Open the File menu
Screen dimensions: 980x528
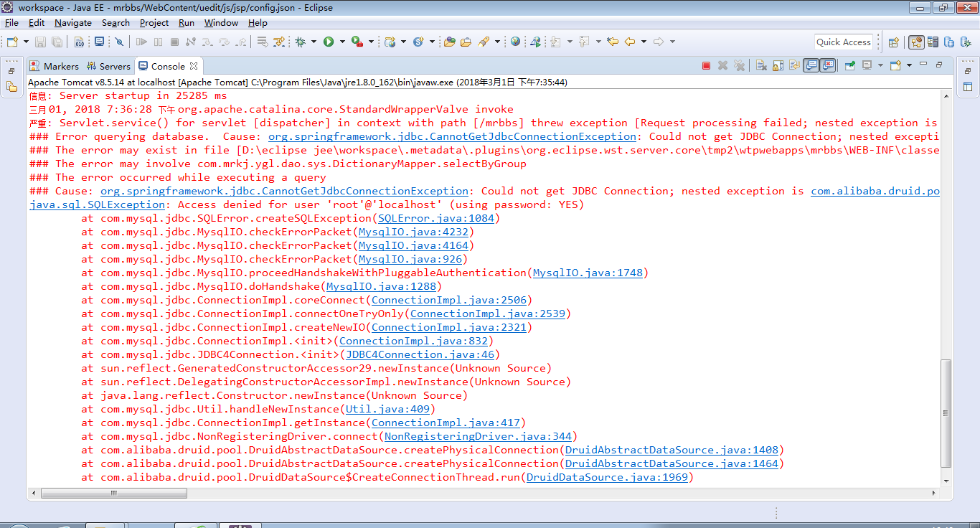(11, 23)
